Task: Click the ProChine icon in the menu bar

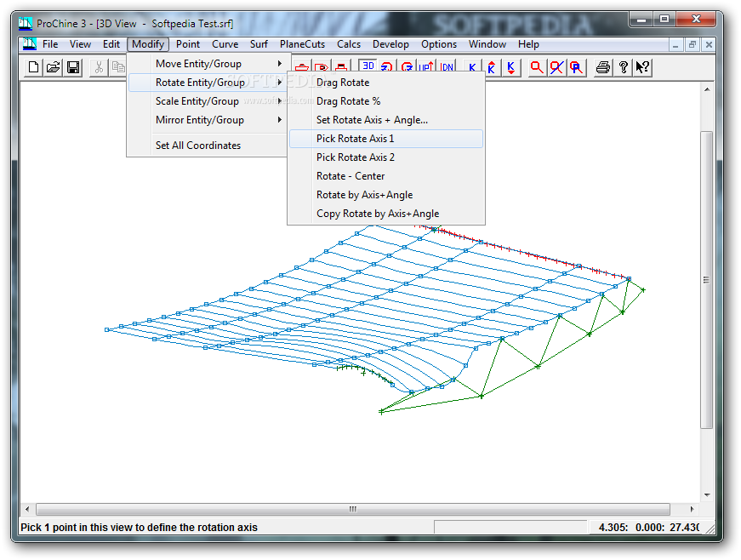Action: (x=29, y=44)
